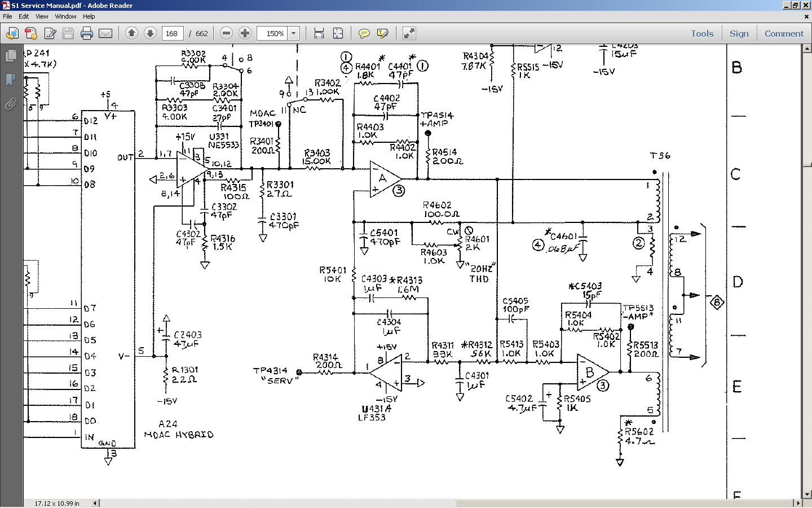Click horizontal scrollbar right arrow
The image size is (812, 508).
797,503
